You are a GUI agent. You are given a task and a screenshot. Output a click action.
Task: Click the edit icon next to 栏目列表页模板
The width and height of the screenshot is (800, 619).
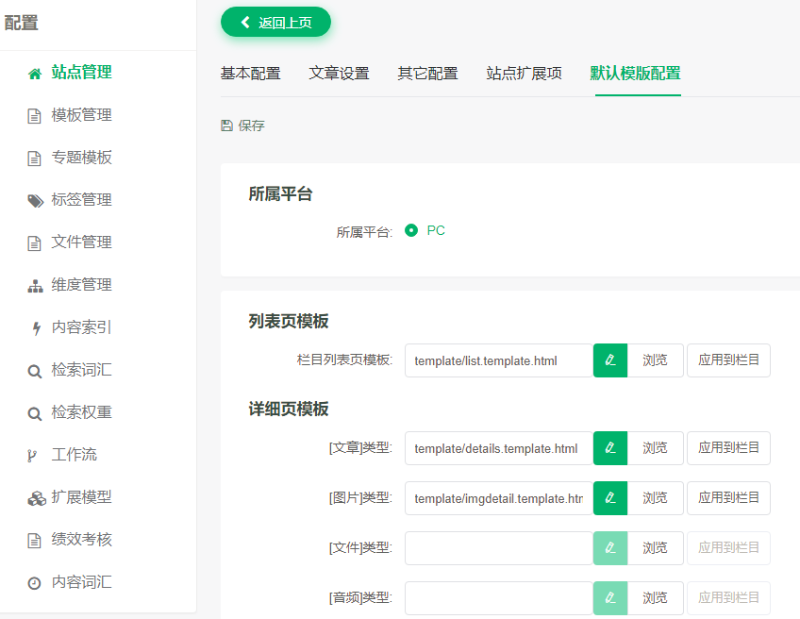point(610,359)
